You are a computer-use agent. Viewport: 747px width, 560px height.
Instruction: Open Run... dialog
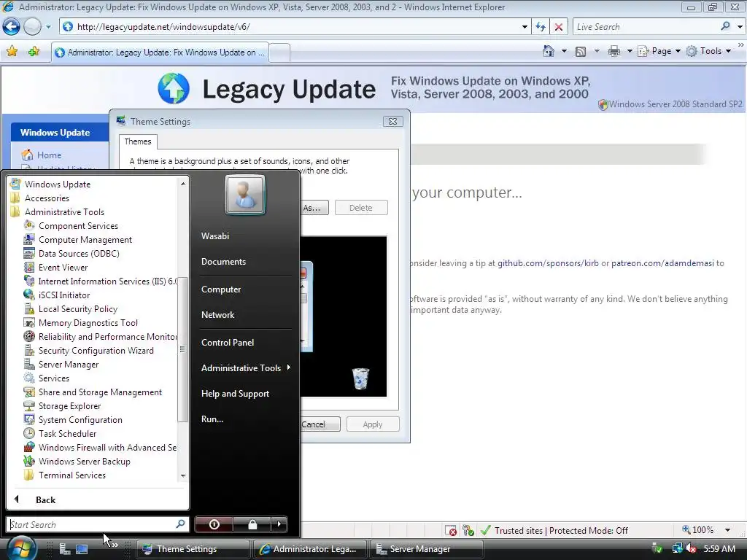[212, 419]
